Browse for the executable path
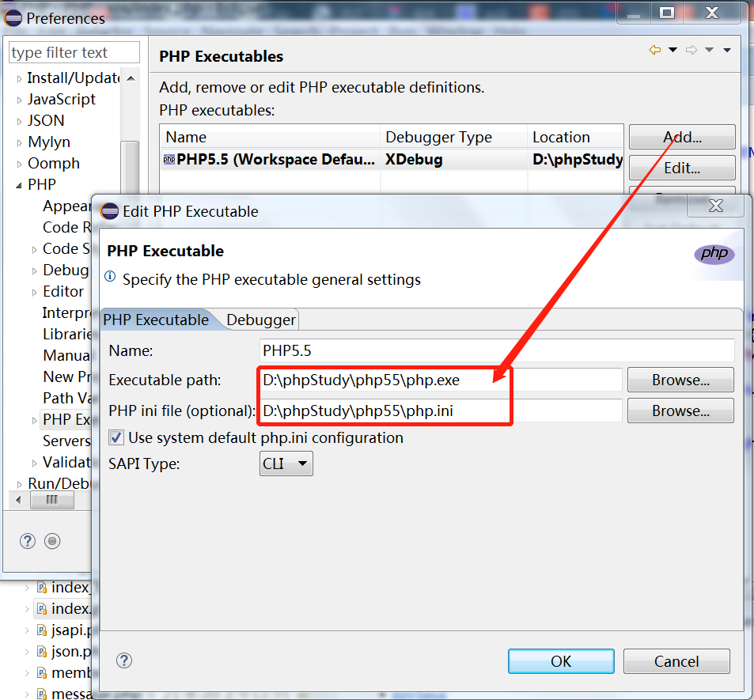 click(x=680, y=380)
